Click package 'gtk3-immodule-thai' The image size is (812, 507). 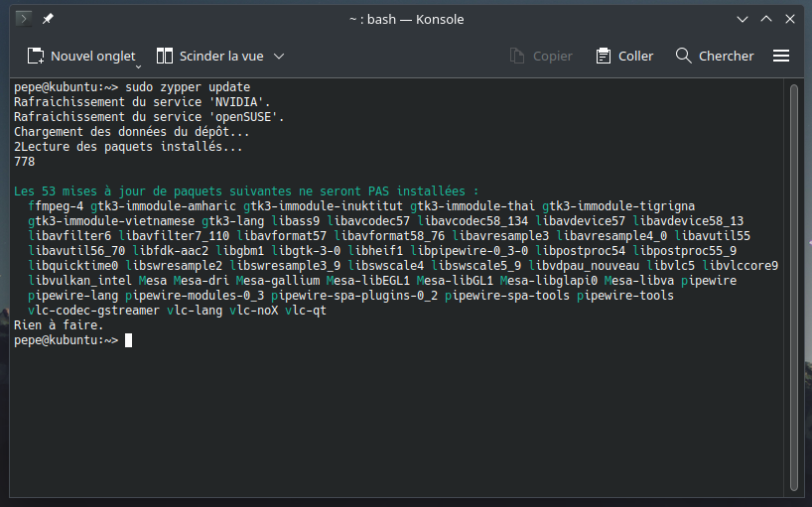pyautogui.click(x=473, y=206)
